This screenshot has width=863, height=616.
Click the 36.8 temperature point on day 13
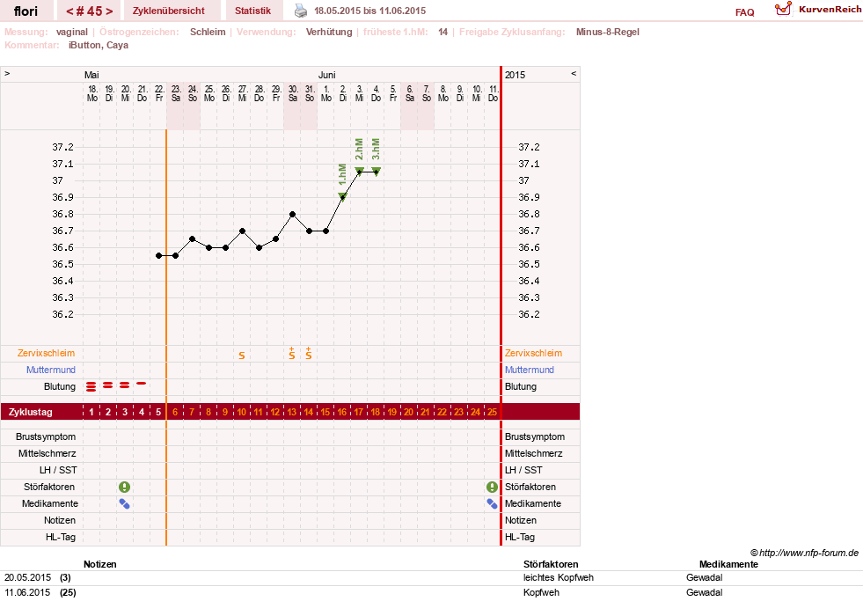coord(292,214)
